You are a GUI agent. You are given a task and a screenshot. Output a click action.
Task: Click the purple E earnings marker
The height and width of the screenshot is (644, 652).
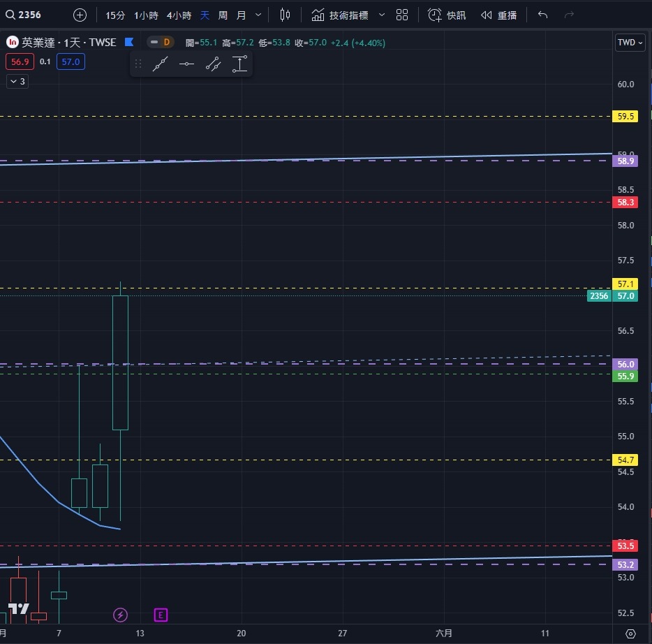pos(161,615)
